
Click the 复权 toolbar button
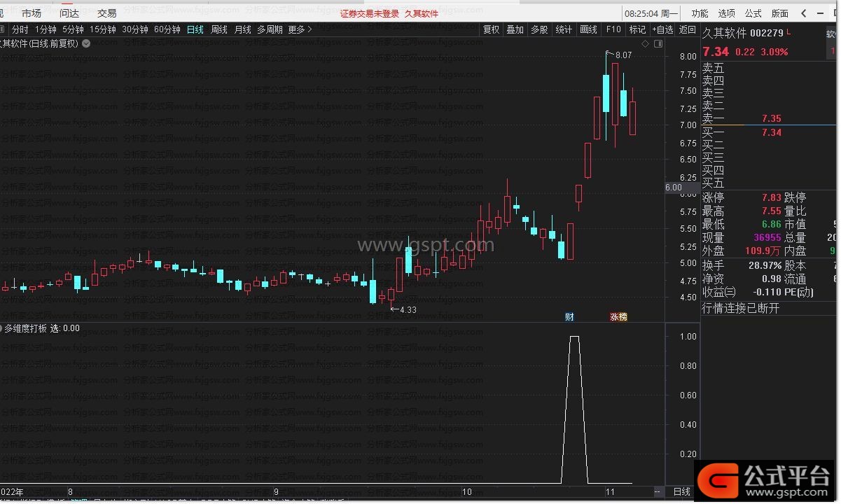[x=492, y=29]
